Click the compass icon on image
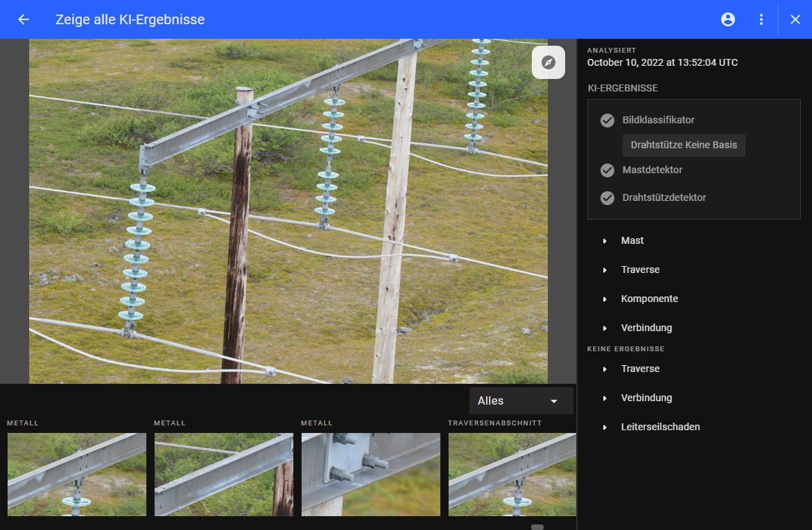The image size is (812, 530). tap(548, 62)
